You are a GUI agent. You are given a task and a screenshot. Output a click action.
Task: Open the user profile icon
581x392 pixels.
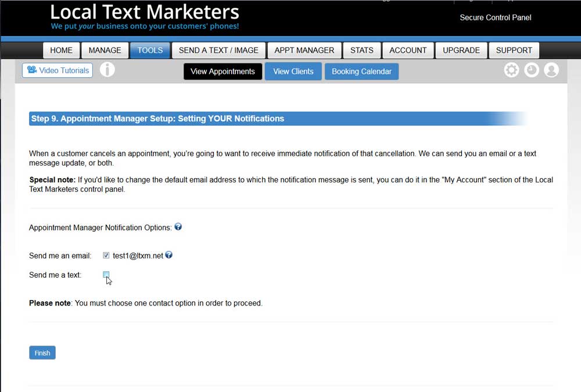551,70
